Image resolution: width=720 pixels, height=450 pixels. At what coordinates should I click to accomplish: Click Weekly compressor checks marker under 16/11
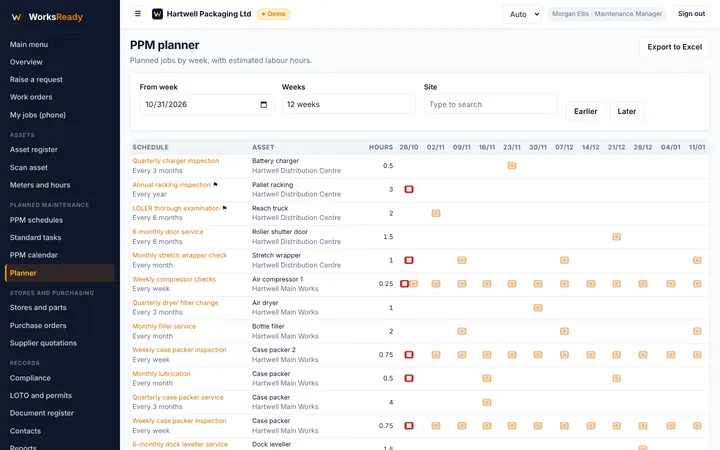pos(487,284)
